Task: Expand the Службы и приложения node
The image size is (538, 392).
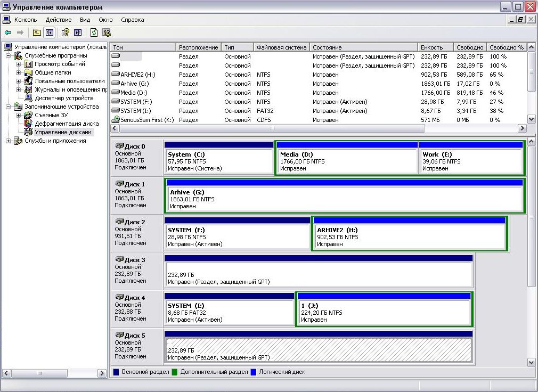Action: click(x=8, y=141)
